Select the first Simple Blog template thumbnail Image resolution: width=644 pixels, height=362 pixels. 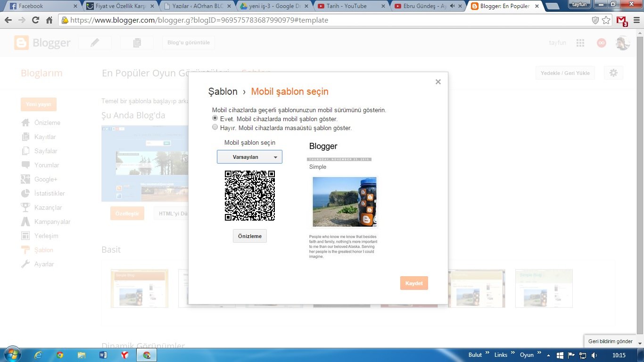(x=140, y=288)
